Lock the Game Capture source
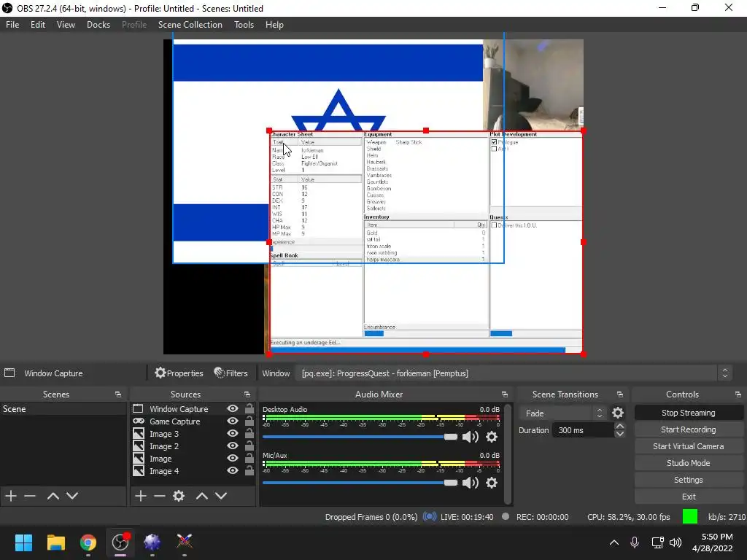 [x=249, y=421]
